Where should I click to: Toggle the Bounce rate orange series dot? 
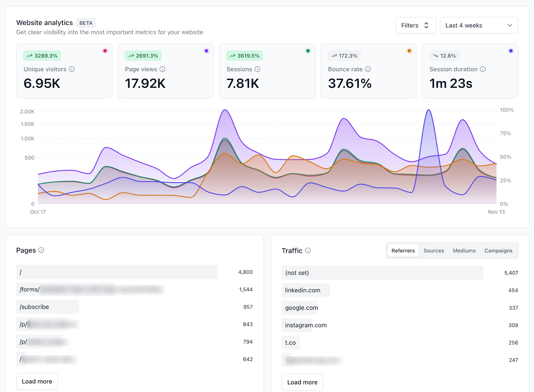(x=409, y=51)
